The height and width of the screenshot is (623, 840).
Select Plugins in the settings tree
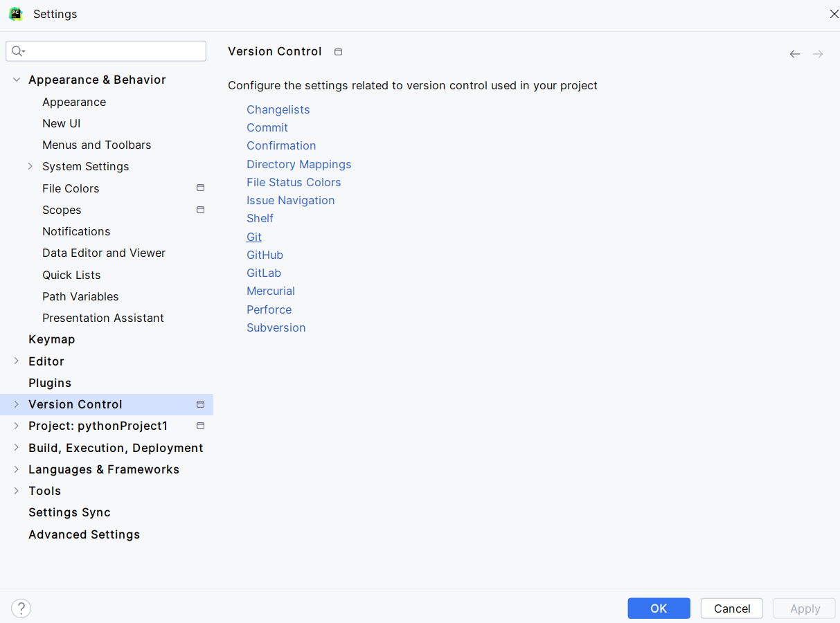pyautogui.click(x=50, y=383)
